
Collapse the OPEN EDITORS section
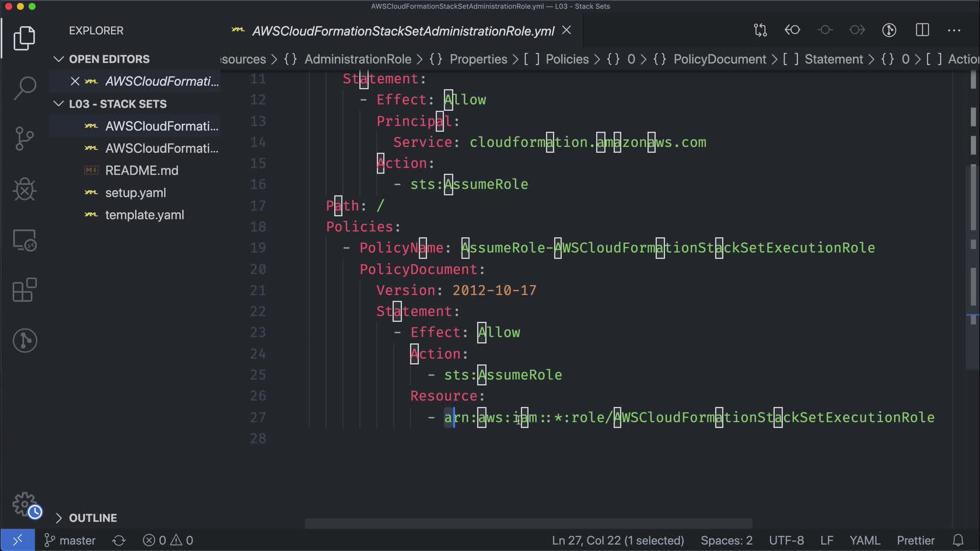pos(59,59)
